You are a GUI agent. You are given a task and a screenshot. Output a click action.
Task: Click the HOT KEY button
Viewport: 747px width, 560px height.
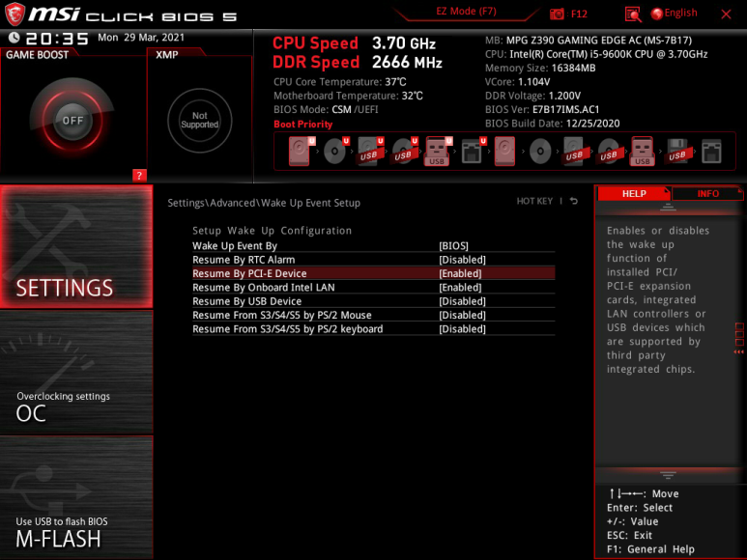(534, 201)
